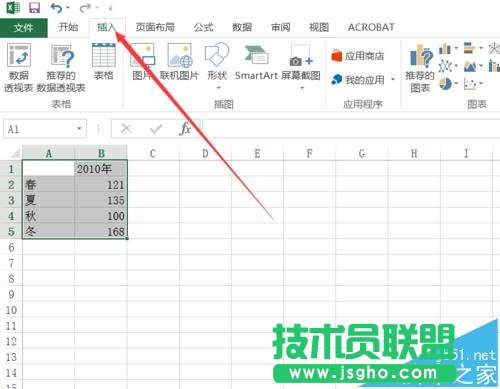Switch to the 开始 tab
The image size is (500, 389).
(68, 27)
